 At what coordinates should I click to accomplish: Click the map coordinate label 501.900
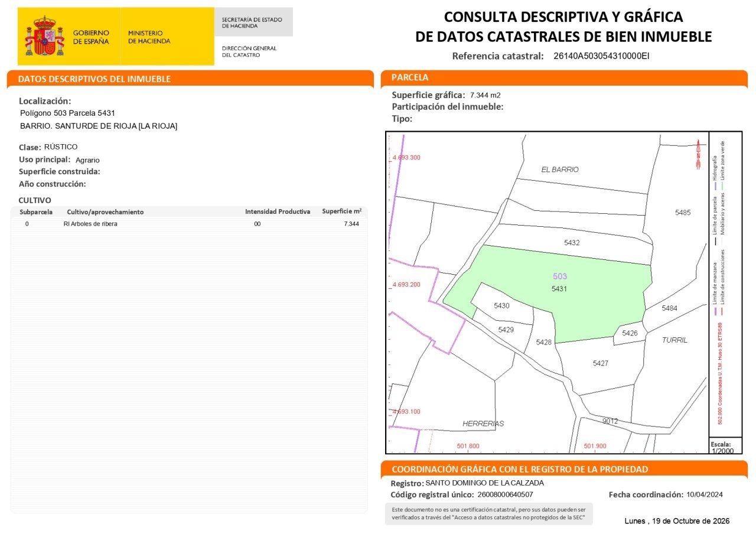point(595,446)
